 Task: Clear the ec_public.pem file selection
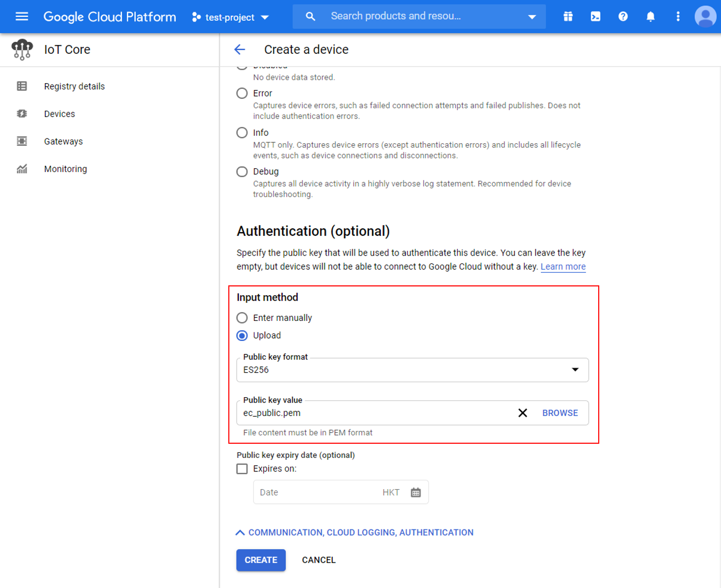click(522, 413)
